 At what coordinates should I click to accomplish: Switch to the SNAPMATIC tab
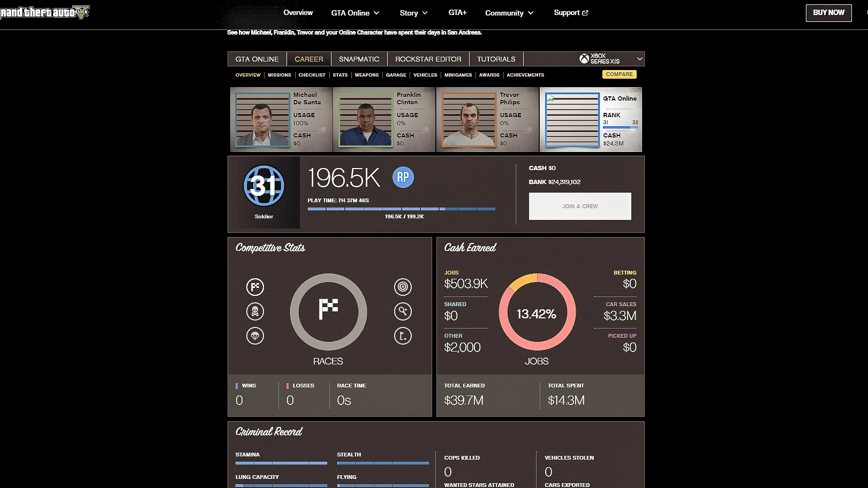359,59
